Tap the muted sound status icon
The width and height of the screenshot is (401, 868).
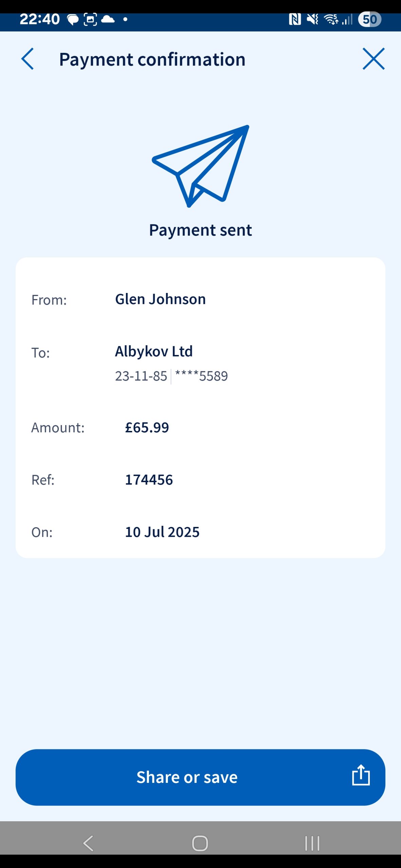click(x=312, y=19)
